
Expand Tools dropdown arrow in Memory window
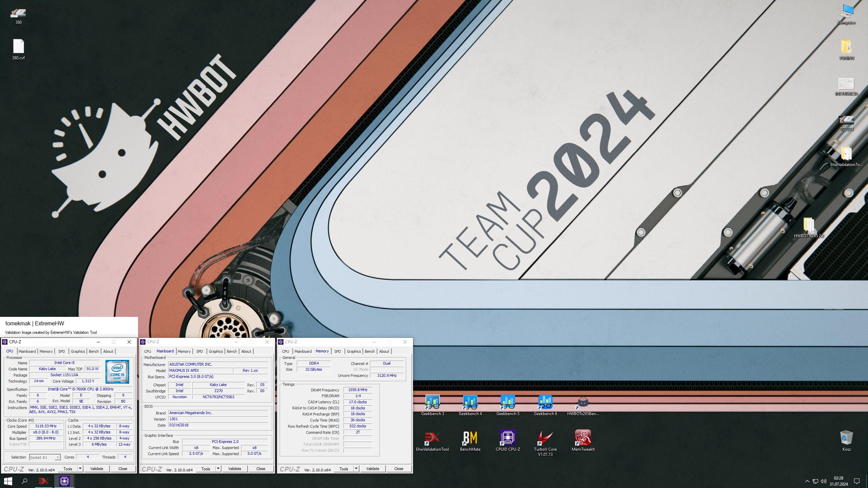click(x=356, y=469)
